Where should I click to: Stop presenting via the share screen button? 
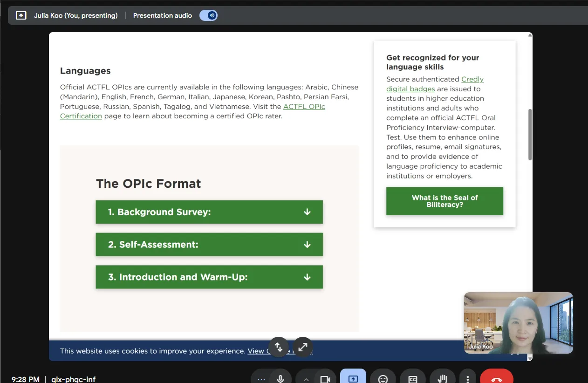353,378
